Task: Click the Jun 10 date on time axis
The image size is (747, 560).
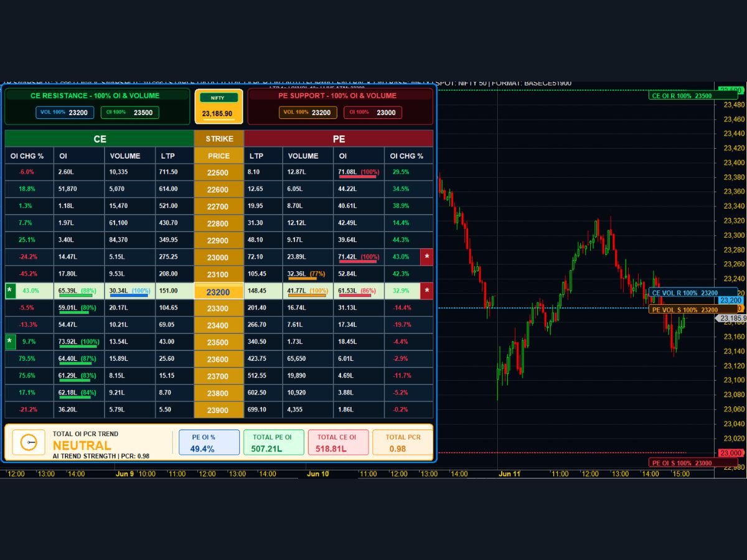Action: coord(317,474)
